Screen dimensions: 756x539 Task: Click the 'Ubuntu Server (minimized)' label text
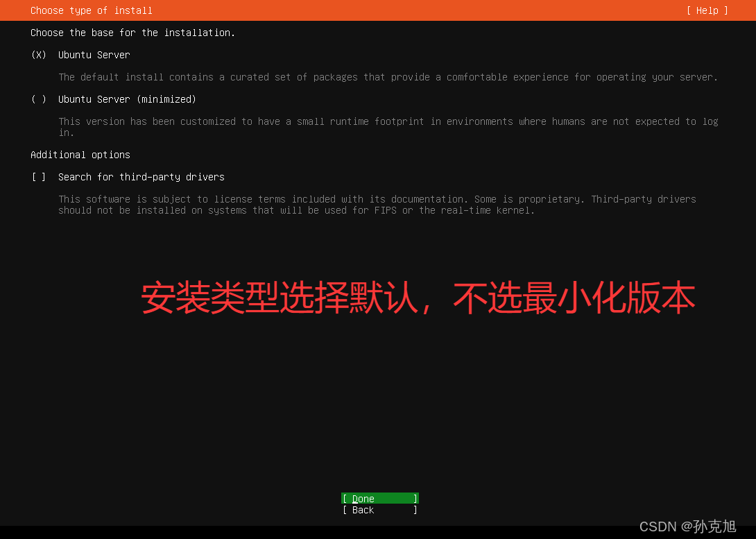coord(128,99)
